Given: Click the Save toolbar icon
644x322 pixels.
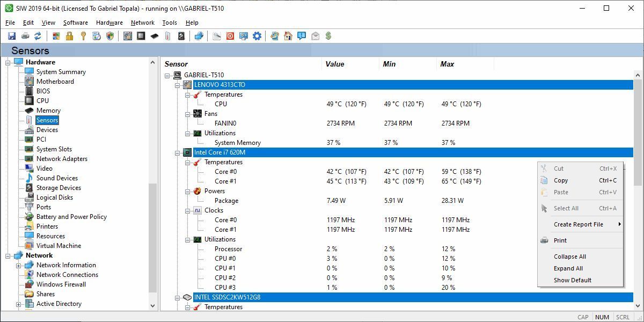Looking at the screenshot, I should point(12,36).
